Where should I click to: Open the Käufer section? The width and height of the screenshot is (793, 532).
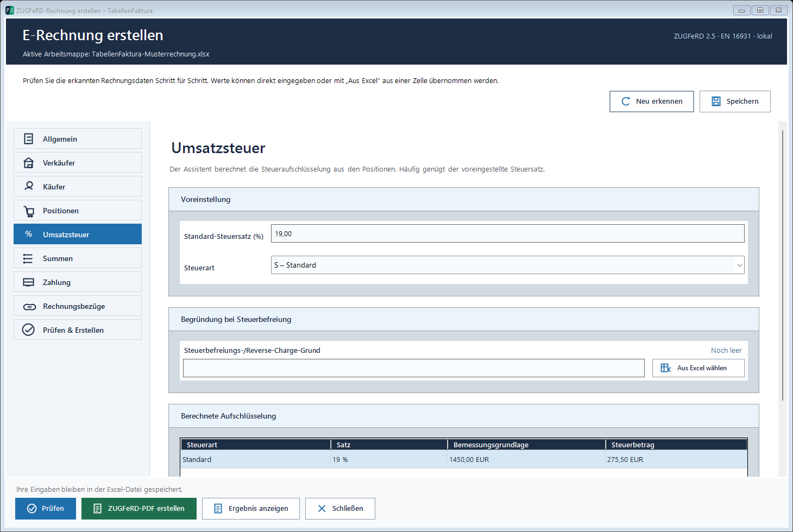[78, 186]
